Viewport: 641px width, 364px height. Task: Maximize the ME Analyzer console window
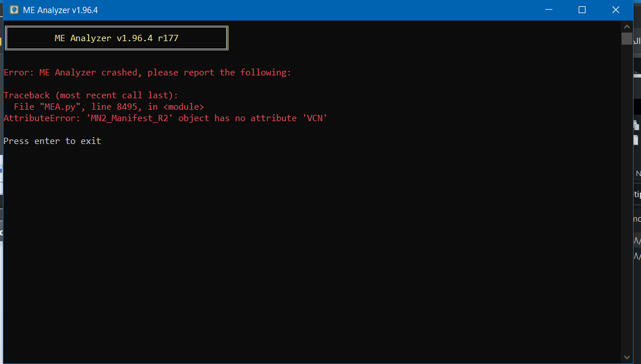582,10
